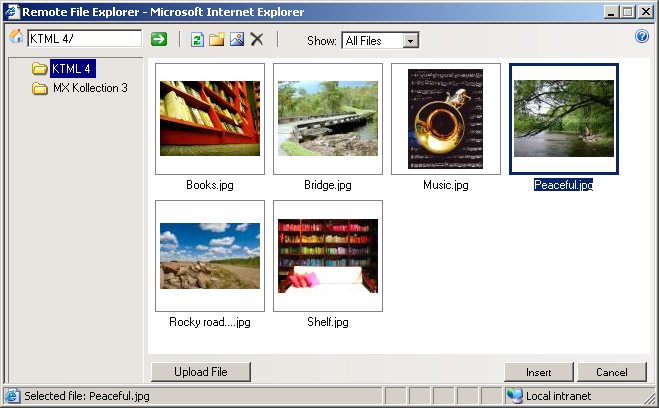
Task: Click the MX Kollection 3 folder icon
Action: click(40, 88)
